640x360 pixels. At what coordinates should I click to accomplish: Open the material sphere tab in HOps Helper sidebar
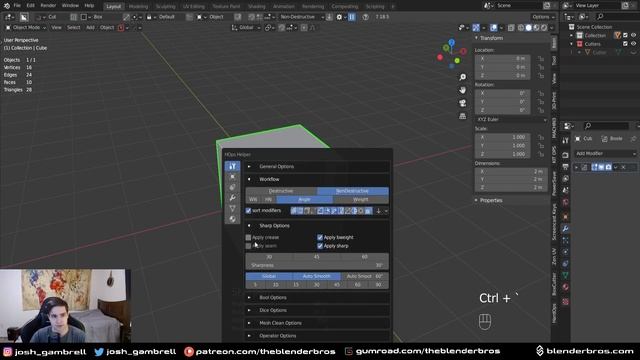click(x=232, y=219)
